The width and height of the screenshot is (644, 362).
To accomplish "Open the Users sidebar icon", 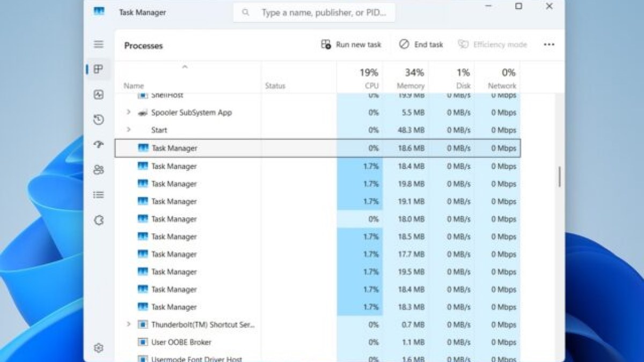I will tap(98, 170).
